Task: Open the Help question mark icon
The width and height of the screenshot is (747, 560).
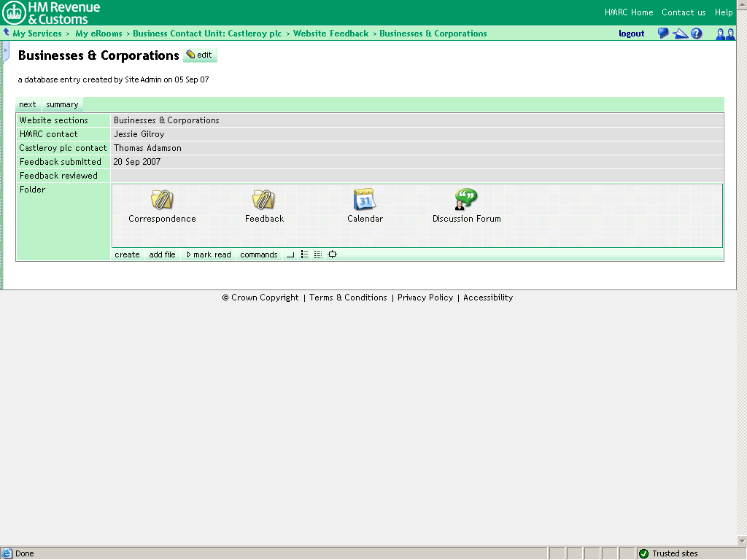Action: (x=697, y=33)
